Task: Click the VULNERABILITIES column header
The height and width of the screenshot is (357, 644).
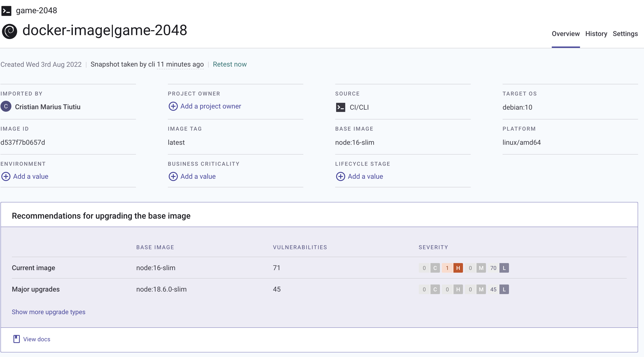Action: [x=300, y=247]
